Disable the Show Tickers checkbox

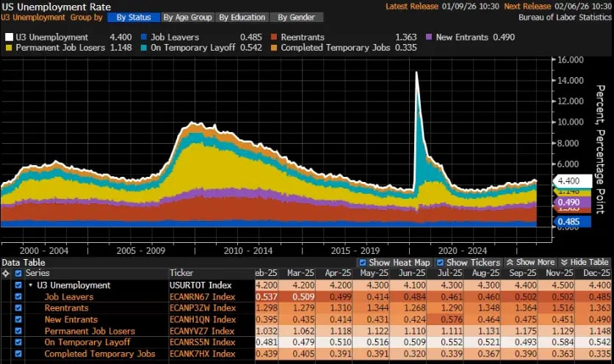(x=440, y=262)
